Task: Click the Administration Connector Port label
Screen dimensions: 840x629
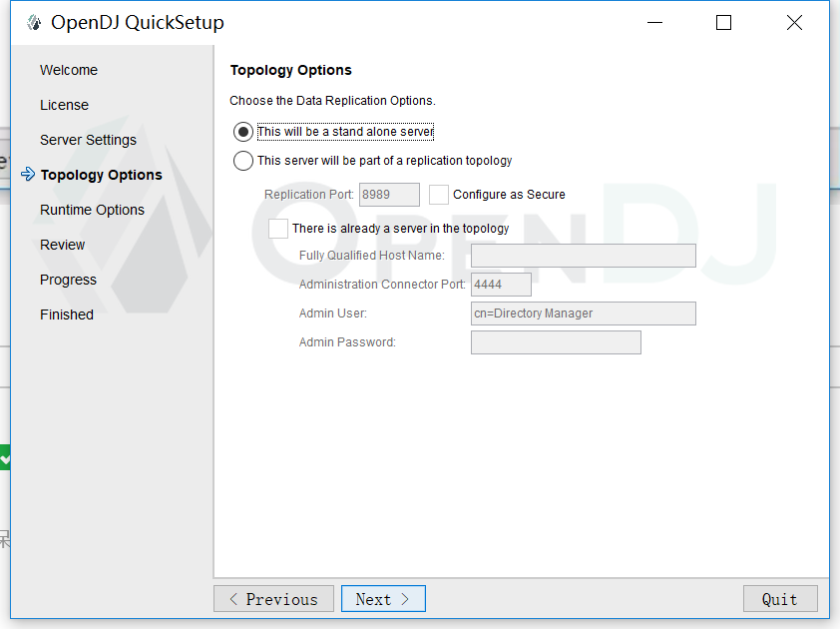Action: (382, 285)
